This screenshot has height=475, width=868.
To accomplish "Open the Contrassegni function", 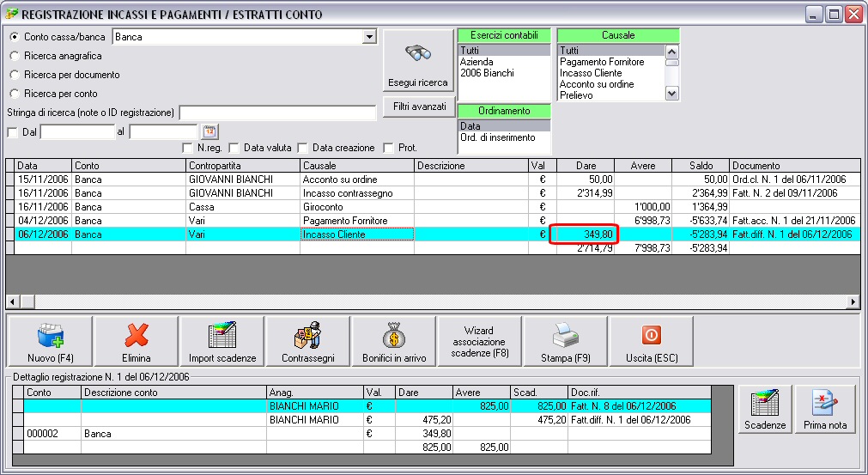I will (307, 342).
